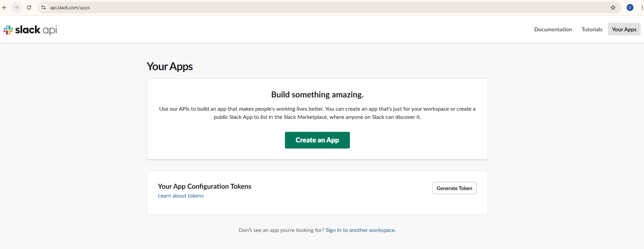Click the green Create an App button
This screenshot has width=644, height=249.
[x=317, y=140]
